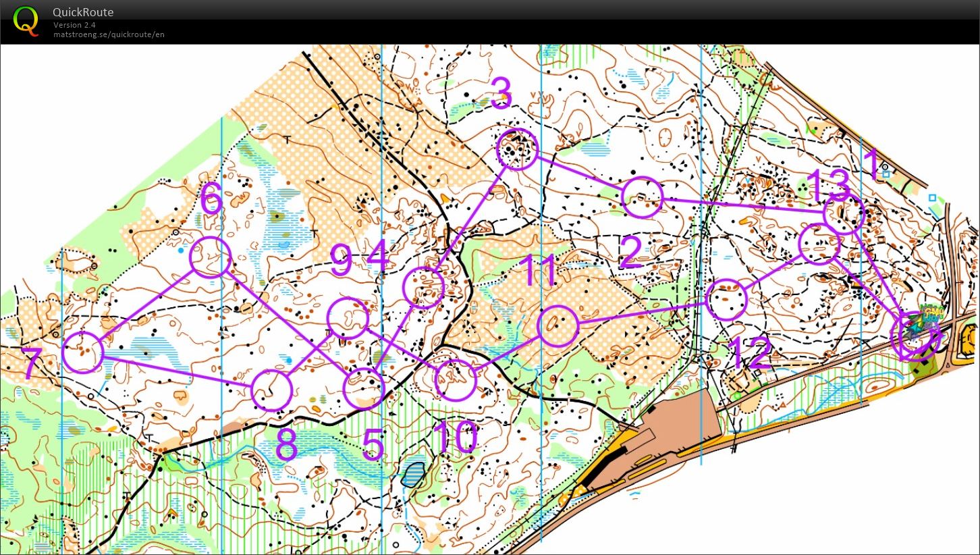Click the dark blue pond on the map
This screenshot has height=555, width=980.
[x=413, y=475]
